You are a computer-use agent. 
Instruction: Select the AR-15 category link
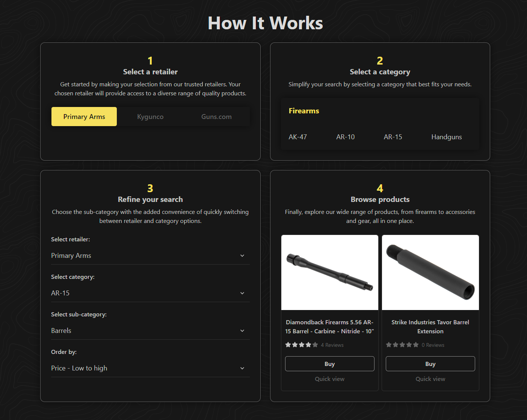coord(393,137)
